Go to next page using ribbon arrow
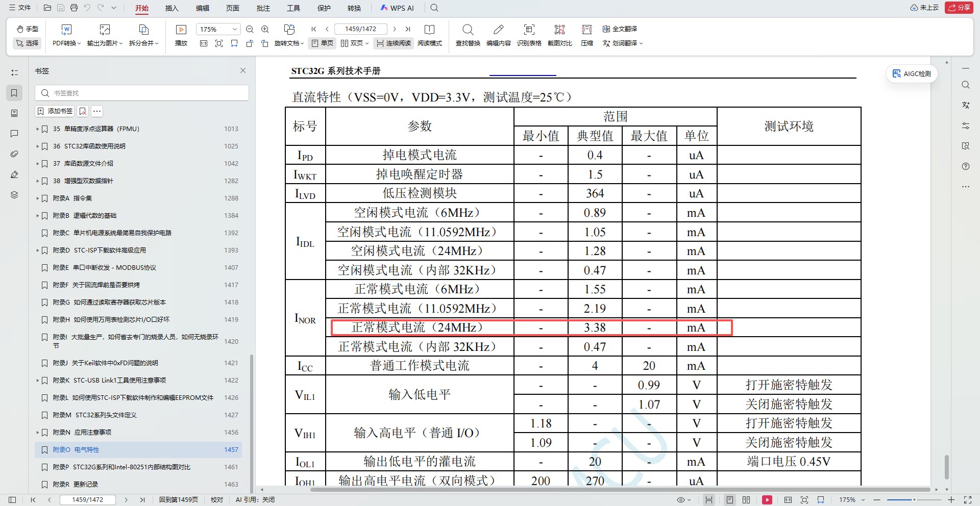 (395, 29)
